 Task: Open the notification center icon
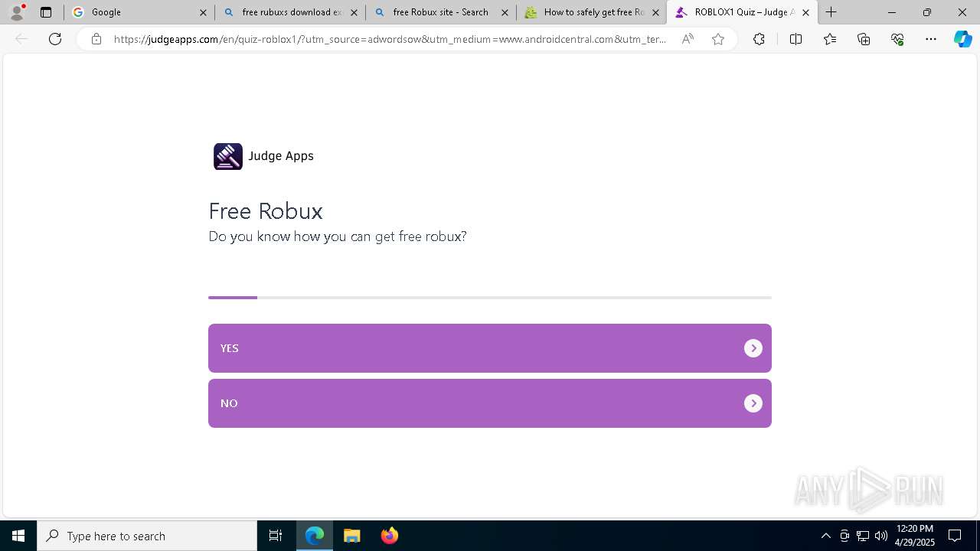[955, 536]
